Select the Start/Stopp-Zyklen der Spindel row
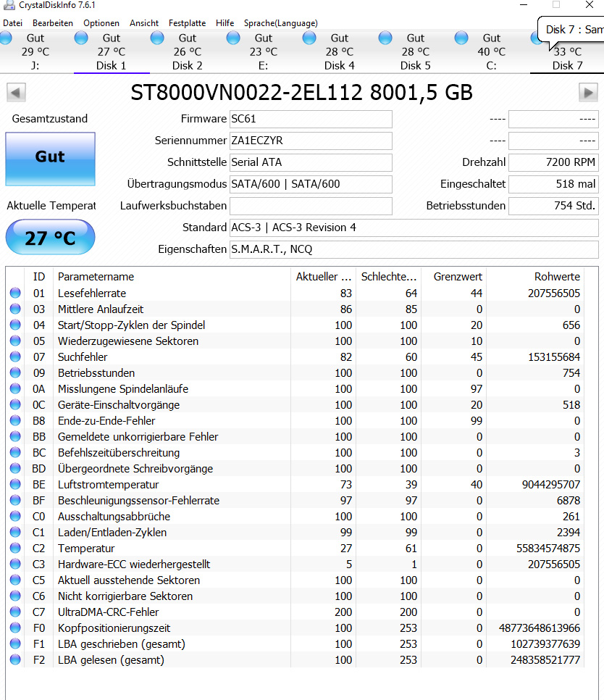 point(295,325)
